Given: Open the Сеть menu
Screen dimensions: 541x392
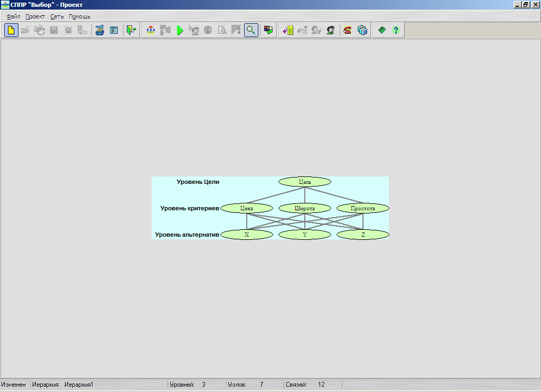Looking at the screenshot, I should tap(57, 16).
